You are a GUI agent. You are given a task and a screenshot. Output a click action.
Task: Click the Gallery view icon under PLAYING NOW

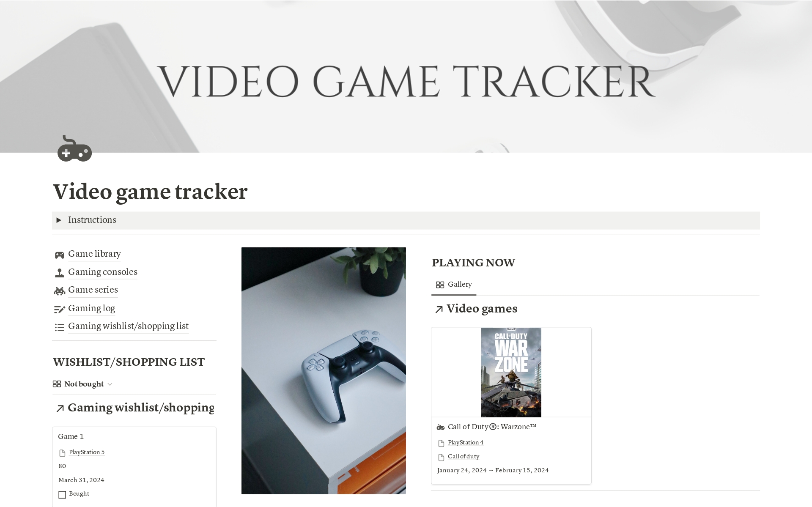[439, 285]
